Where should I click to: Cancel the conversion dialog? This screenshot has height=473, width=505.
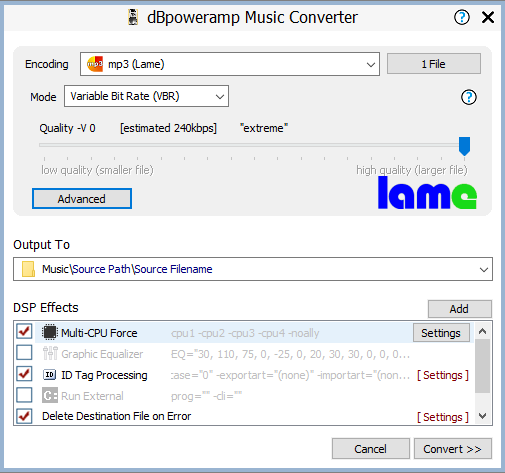(x=371, y=449)
